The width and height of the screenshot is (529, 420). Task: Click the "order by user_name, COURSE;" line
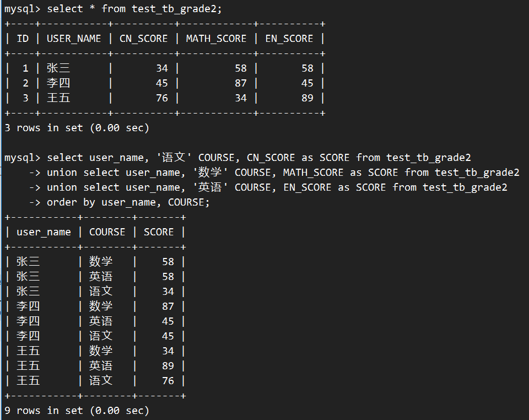click(128, 202)
